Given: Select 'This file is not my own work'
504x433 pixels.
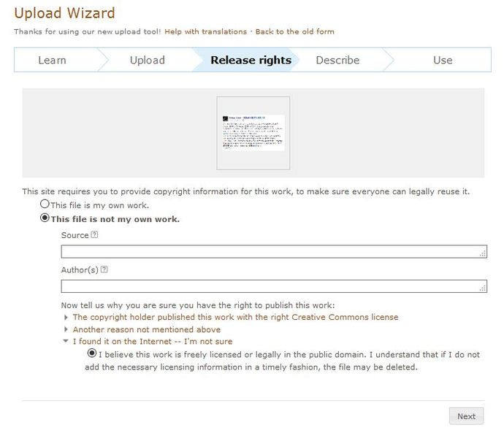Looking at the screenshot, I should coord(45,218).
